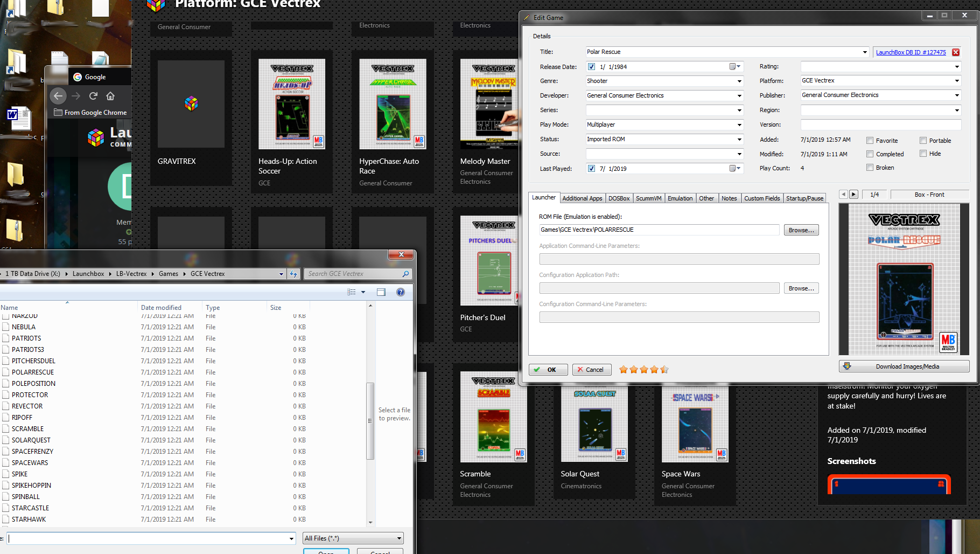Expand the Genre dropdown
980x554 pixels.
739,81
